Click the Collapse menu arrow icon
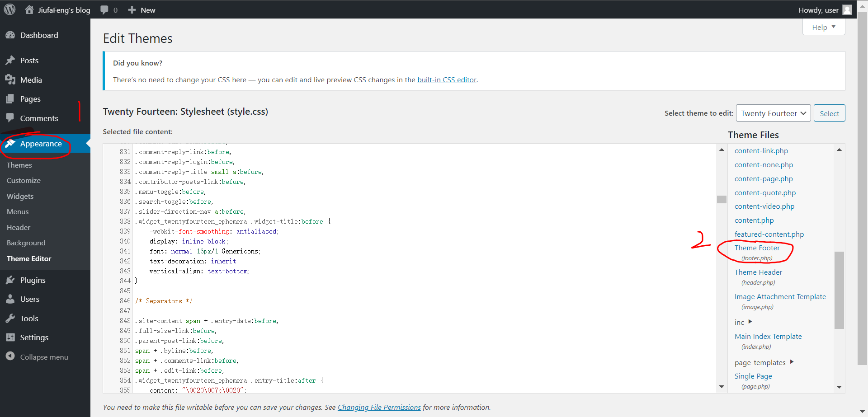868x417 pixels. click(10, 356)
